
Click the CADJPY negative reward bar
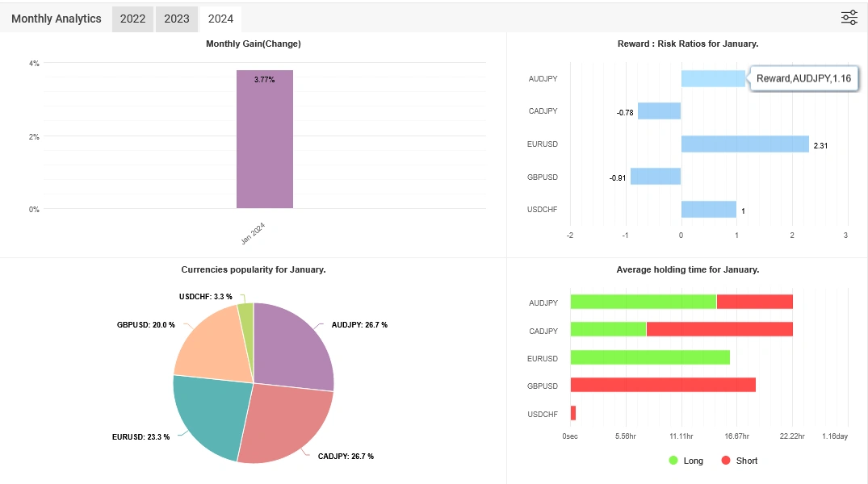click(x=659, y=111)
